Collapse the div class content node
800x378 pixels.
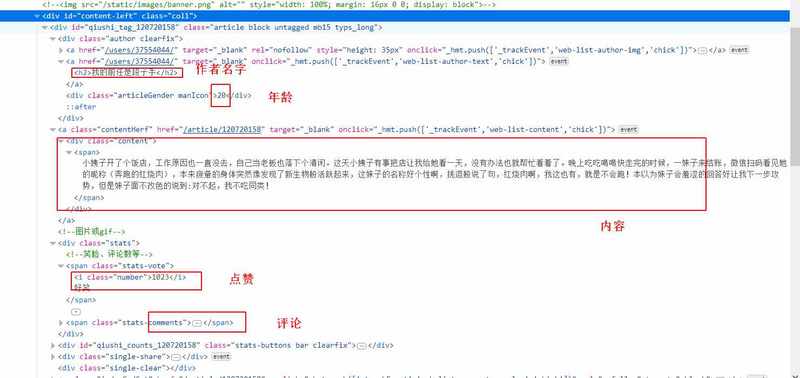tap(61, 141)
